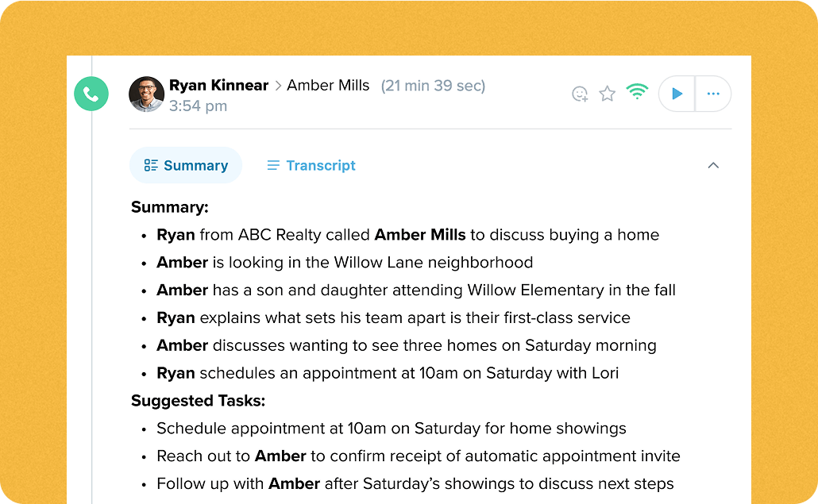Click Ryan Kinnear's avatar photo
818x504 pixels.
click(147, 94)
